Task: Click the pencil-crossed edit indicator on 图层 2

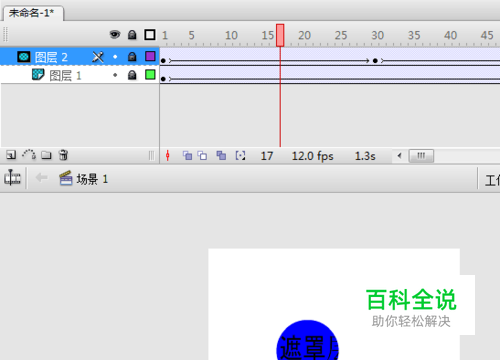Action: (x=98, y=57)
